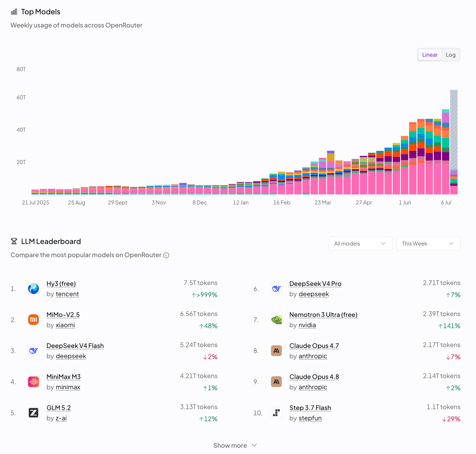Switch the chart scale to Linear

430,55
